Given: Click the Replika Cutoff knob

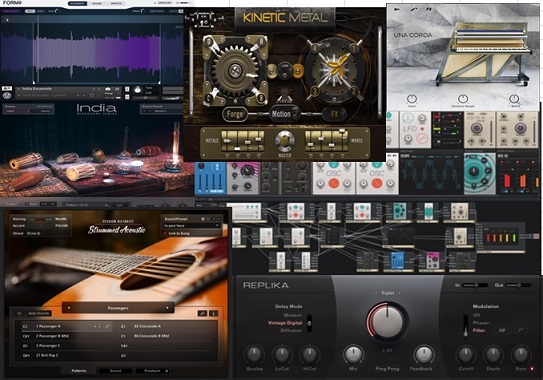Looking at the screenshot, I should pyautogui.click(x=466, y=354).
